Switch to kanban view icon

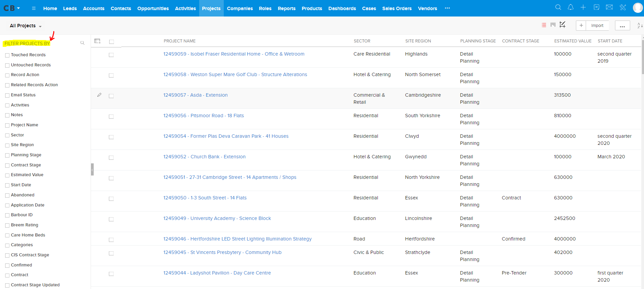coord(553,25)
